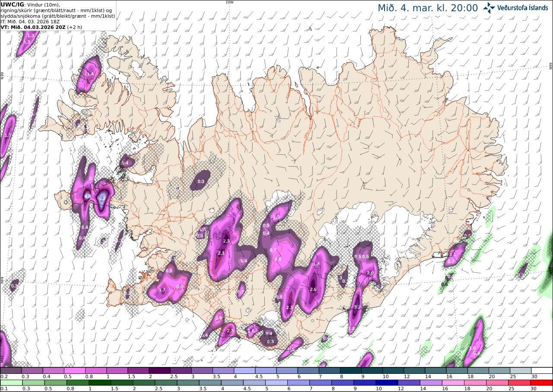553x392 pixels.
Task: Click the 'IT: Mið. 04. 03. 2026 18Z' line
Action: click(x=30, y=22)
